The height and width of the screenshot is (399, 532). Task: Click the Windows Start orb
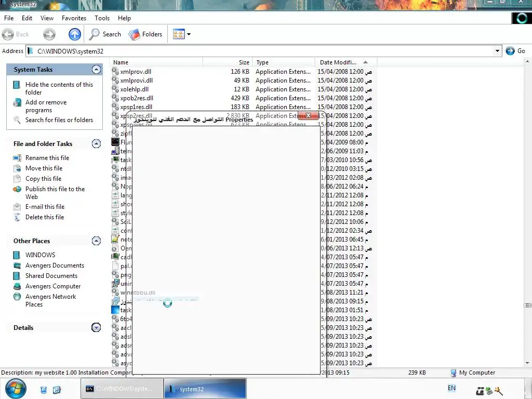coord(16,389)
